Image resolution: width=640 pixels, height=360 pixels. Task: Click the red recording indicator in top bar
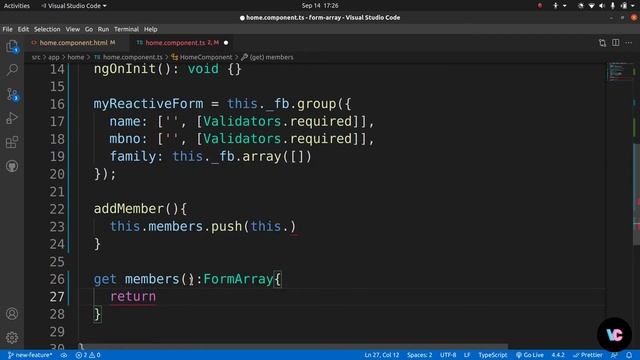tap(540, 6)
